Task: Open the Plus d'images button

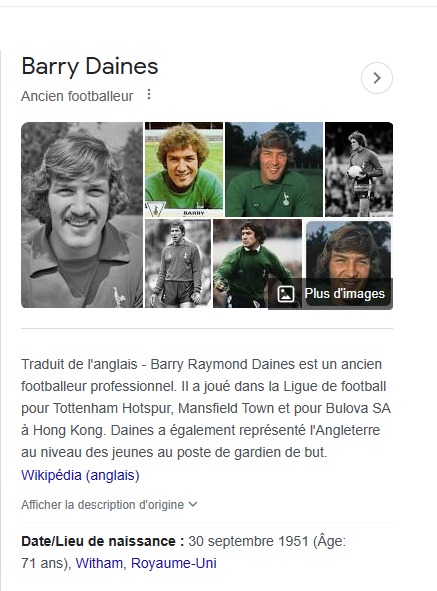Action: (330, 294)
